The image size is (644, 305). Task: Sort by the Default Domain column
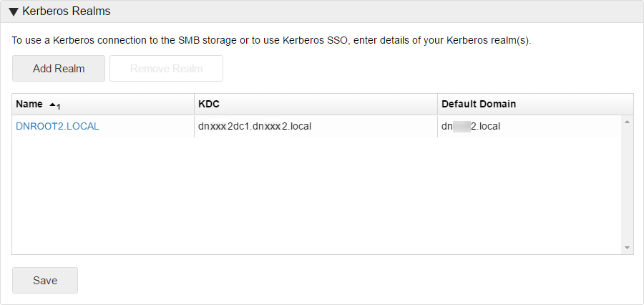coord(479,105)
